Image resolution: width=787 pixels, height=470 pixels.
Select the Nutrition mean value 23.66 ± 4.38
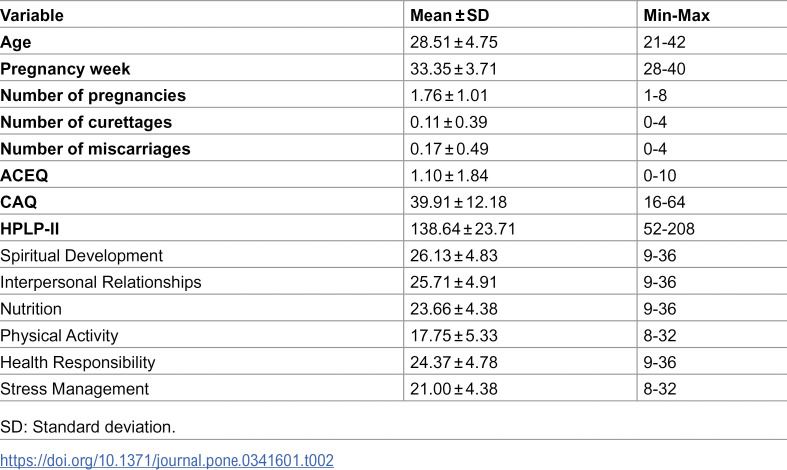454,309
